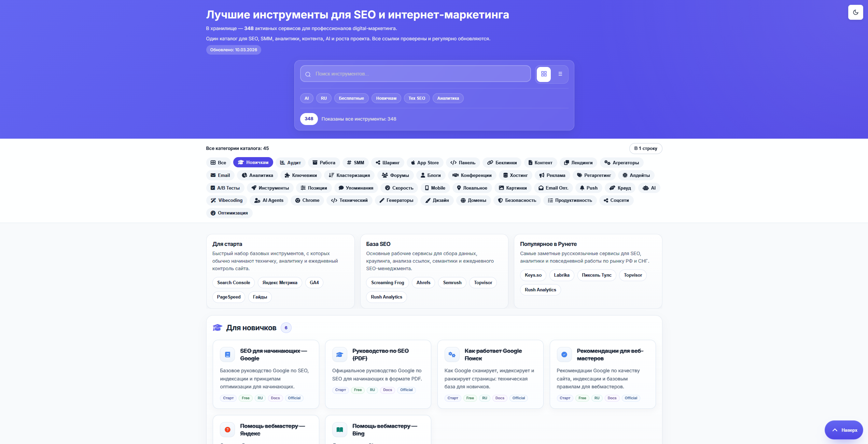The width and height of the screenshot is (868, 444).
Task: Click the Аналитика pie chart icon in categories
Action: [244, 176]
